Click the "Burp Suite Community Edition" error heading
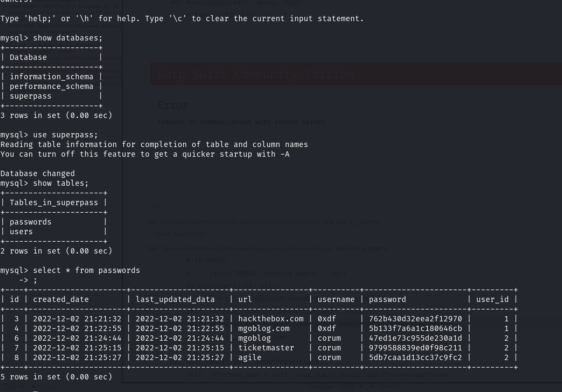 [256, 74]
